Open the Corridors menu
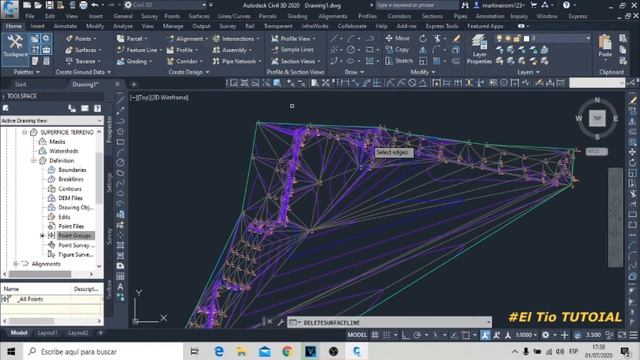 click(x=399, y=16)
